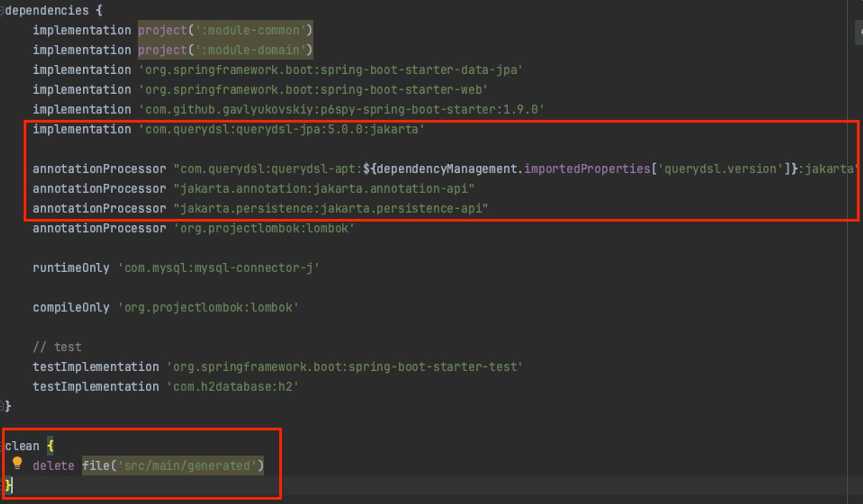
Task: Collapse the dependencies block fold marker
Action: [2, 11]
